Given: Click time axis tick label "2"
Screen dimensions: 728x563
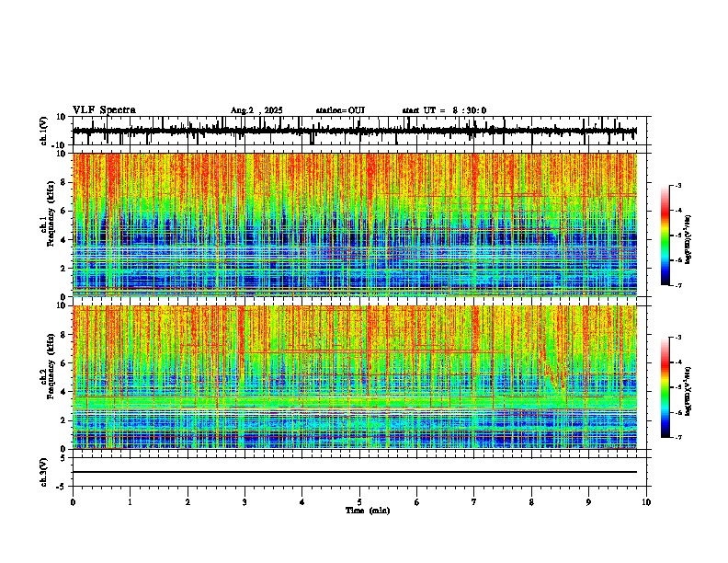Looking at the screenshot, I should 188,502.
